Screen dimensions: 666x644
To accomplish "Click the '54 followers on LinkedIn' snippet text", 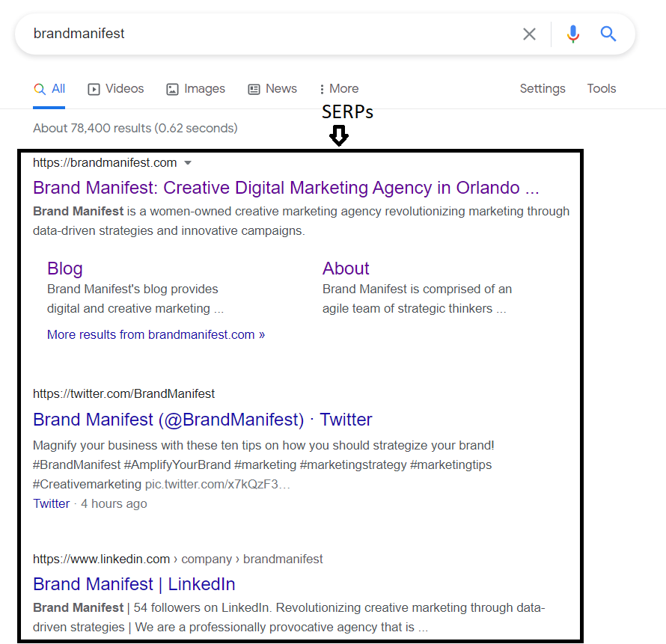I will coord(201,607).
